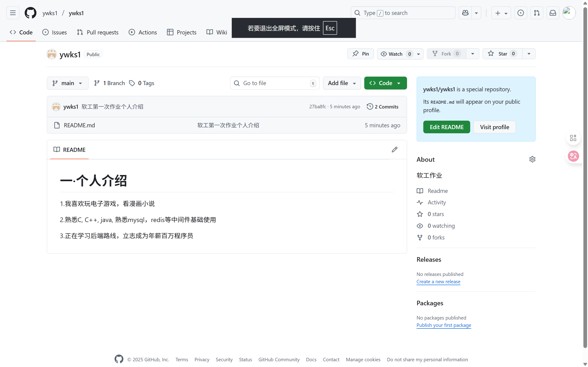Open the Wiki tab
Viewport: 588px width, 367px height.
216,32
